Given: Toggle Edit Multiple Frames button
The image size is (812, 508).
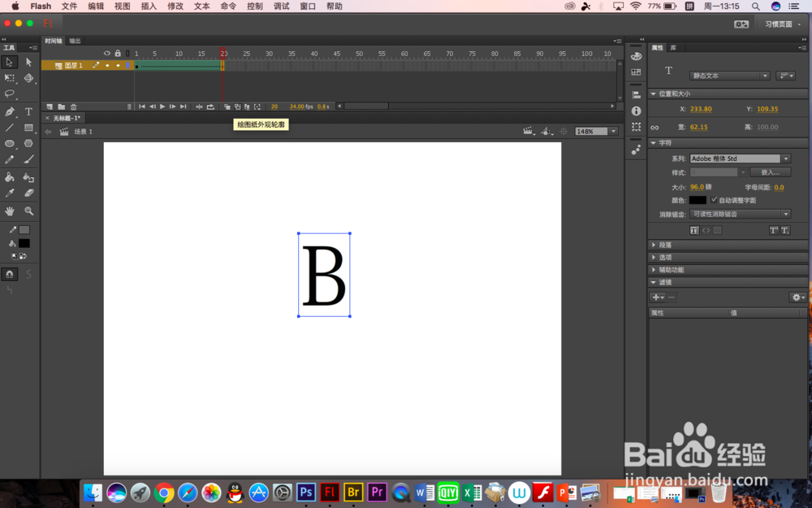Looking at the screenshot, I should 247,106.
